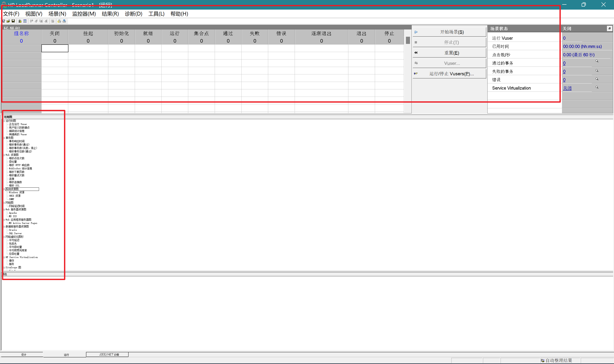Click the 错误 count link
Screen dimensions: 614x364
tap(564, 80)
